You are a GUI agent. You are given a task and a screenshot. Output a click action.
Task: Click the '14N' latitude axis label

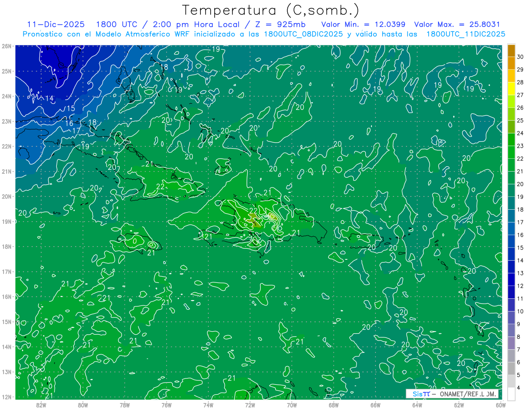7,347
